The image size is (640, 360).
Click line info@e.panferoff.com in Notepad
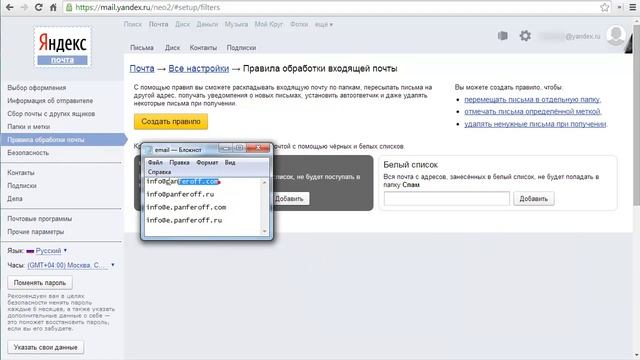coord(186,207)
